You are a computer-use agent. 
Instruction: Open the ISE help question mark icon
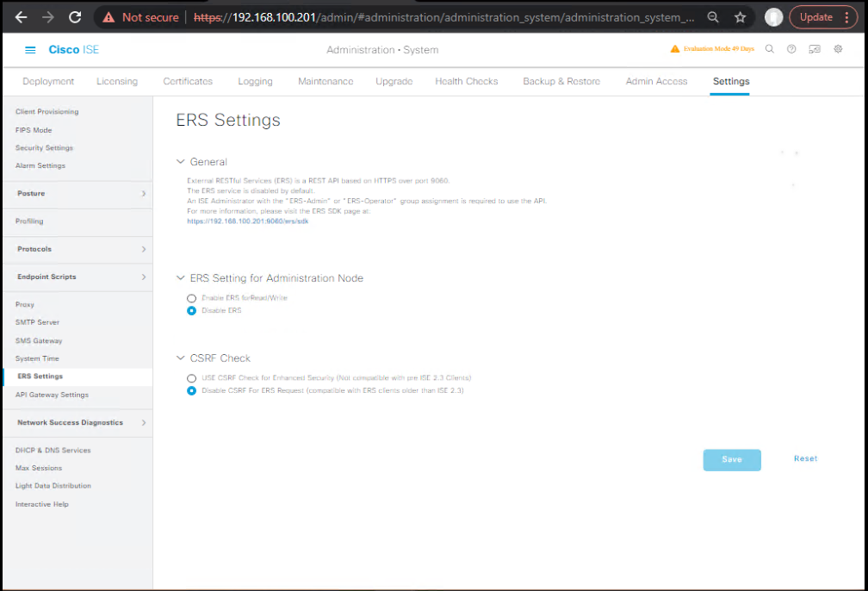tap(791, 49)
